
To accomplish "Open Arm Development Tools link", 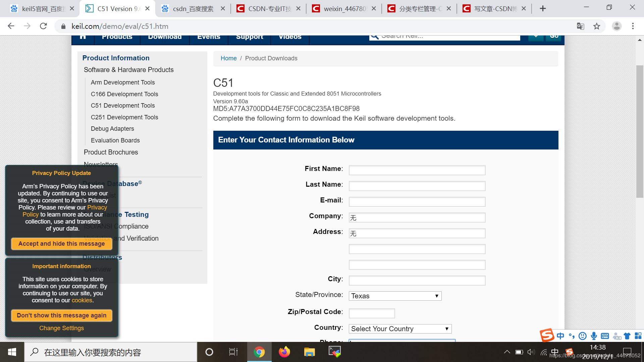I will 123,82.
